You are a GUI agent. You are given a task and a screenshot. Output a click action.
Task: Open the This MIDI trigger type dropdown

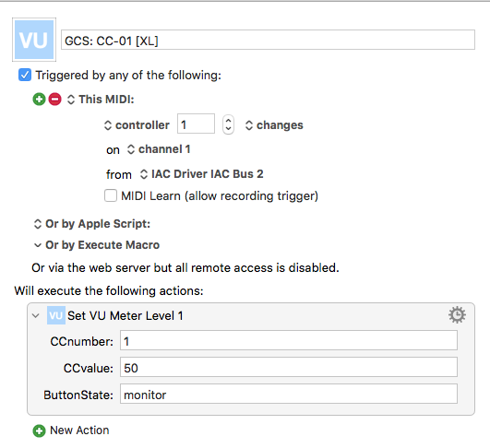(101, 100)
